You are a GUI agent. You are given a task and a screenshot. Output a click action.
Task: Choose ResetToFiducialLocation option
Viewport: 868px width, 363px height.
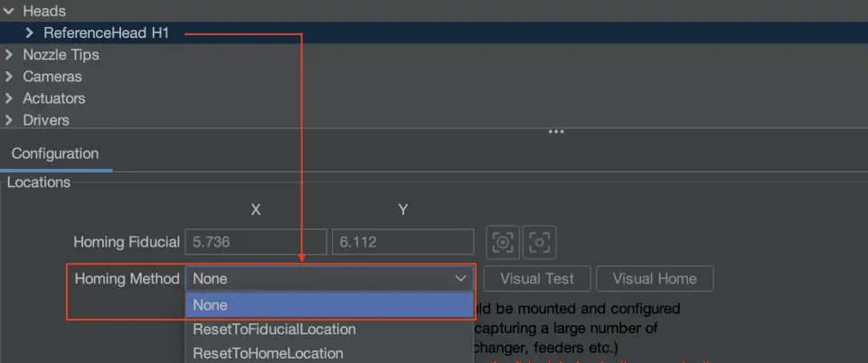[329, 330]
